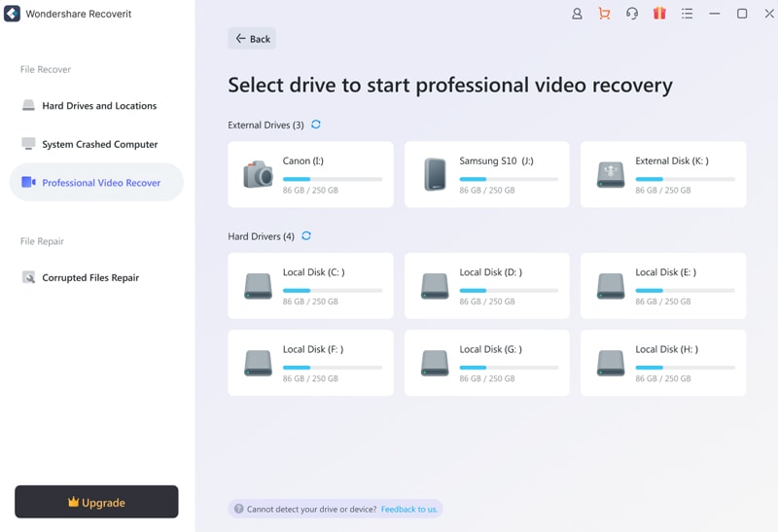Open Hard Drives and Locations section
This screenshot has width=778, height=532.
coord(96,105)
